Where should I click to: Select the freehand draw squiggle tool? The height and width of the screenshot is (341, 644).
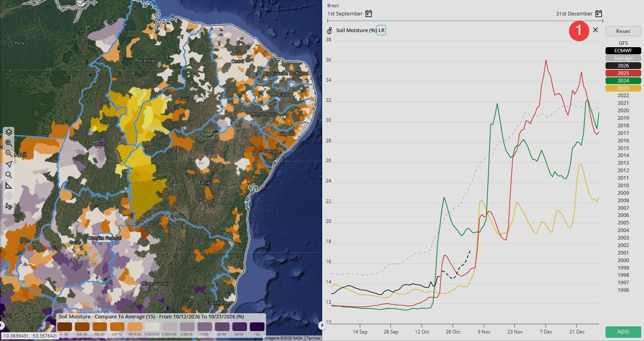[x=9, y=207]
